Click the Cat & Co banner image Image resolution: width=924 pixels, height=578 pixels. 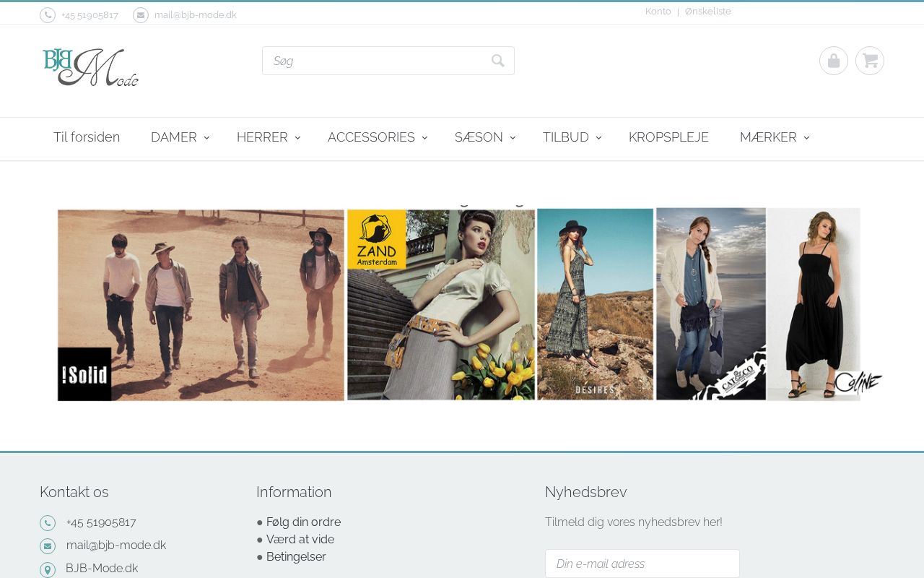(x=711, y=304)
